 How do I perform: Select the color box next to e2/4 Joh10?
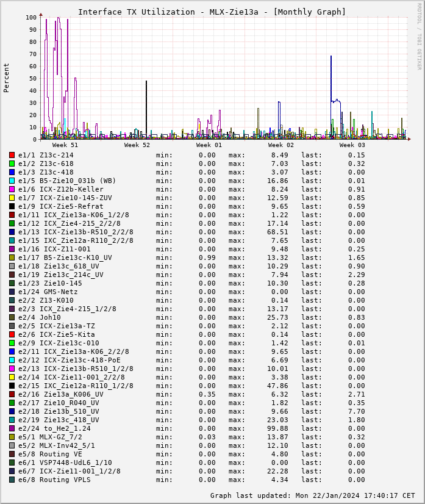point(12,317)
